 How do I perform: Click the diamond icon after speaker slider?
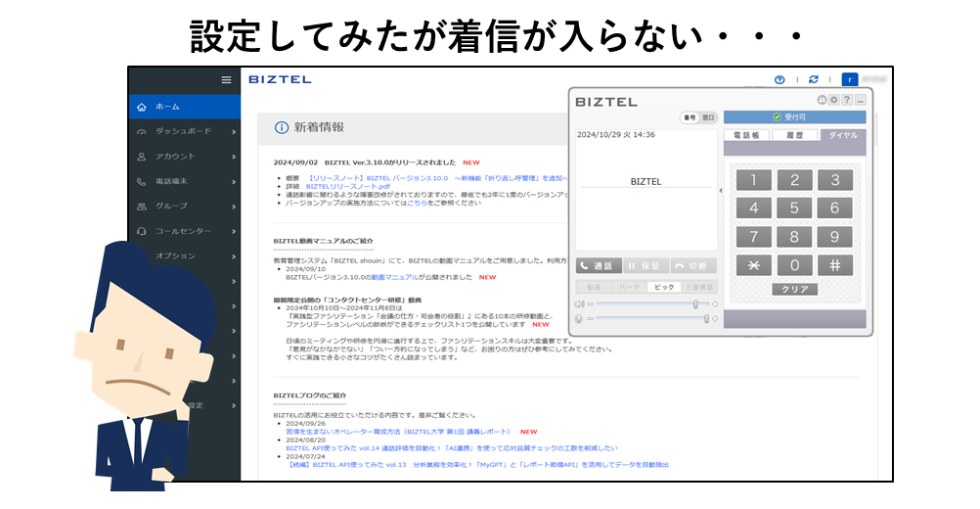(x=715, y=303)
